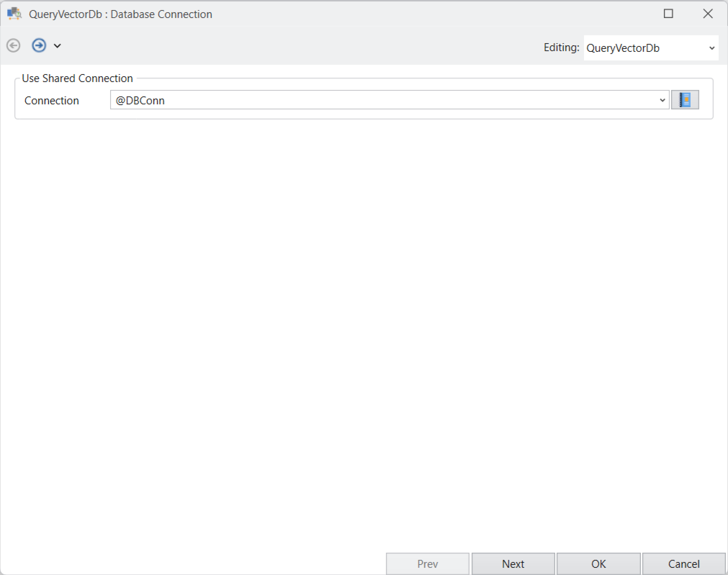Click the QueryVectorDb window icon in title bar
Image resolution: width=728 pixels, height=575 pixels.
(14, 14)
